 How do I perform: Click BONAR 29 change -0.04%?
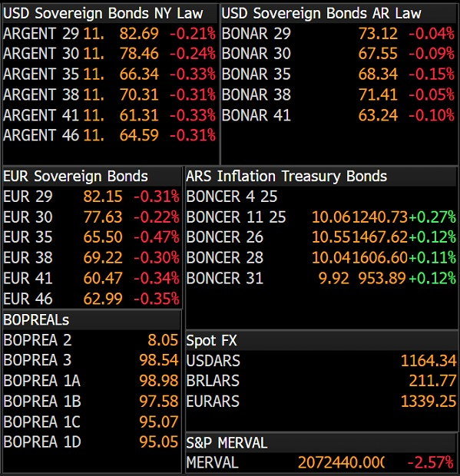[x=432, y=33]
